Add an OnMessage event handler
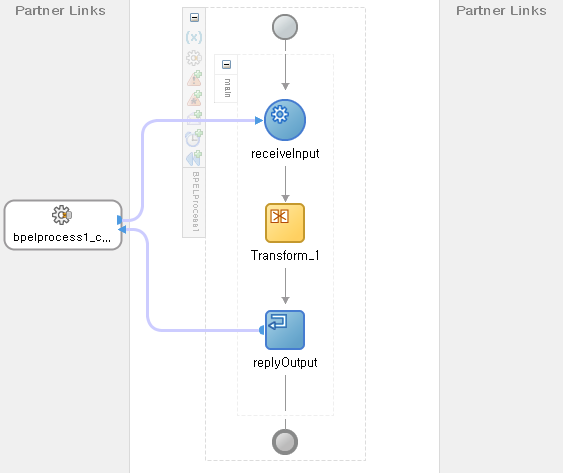The image size is (563, 473). [194, 118]
